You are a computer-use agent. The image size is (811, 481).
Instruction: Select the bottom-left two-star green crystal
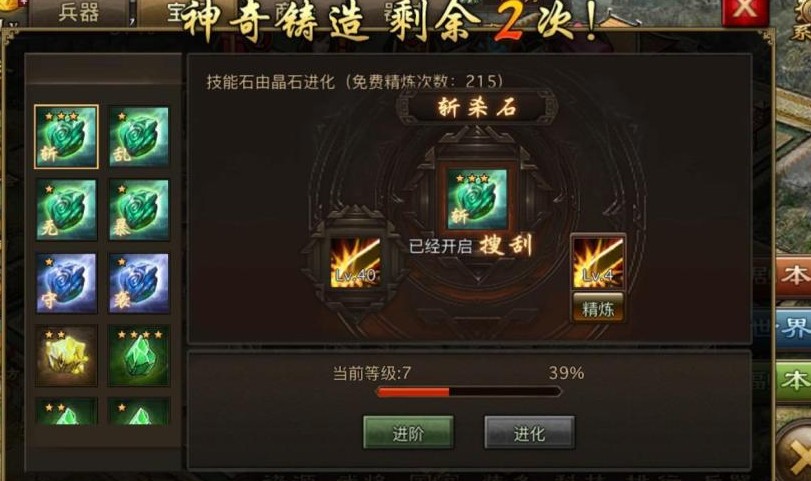coord(66,412)
